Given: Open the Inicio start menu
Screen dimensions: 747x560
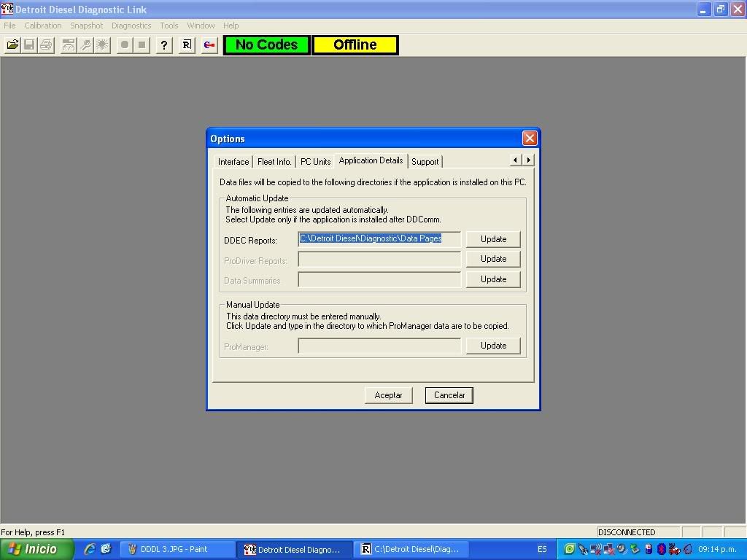Looking at the screenshot, I should 36,549.
